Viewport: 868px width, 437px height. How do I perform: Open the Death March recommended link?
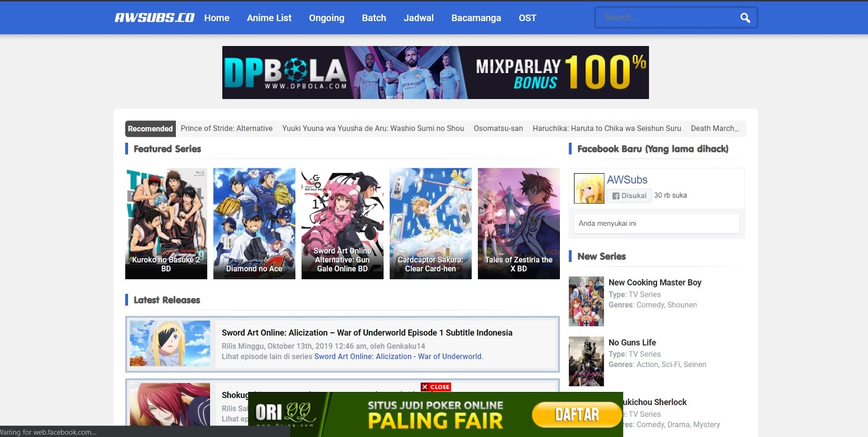coord(715,129)
